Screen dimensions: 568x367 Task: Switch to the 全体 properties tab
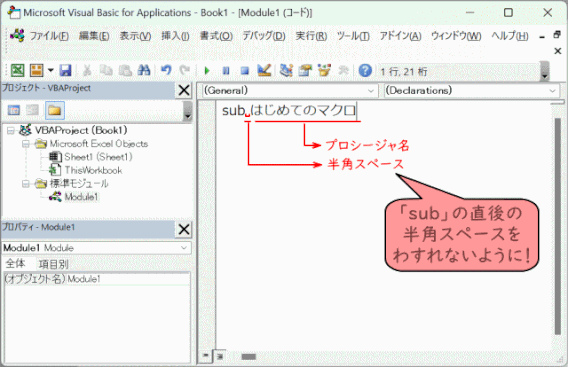point(15,264)
